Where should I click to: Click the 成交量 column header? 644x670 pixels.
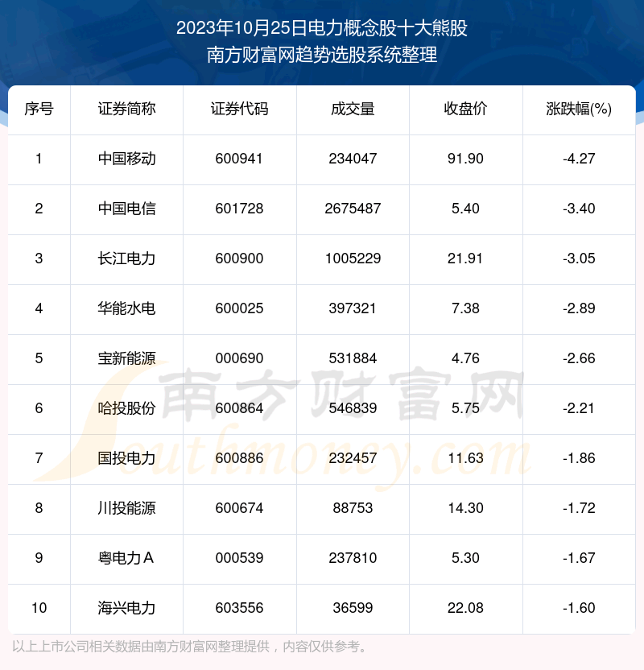tap(353, 109)
